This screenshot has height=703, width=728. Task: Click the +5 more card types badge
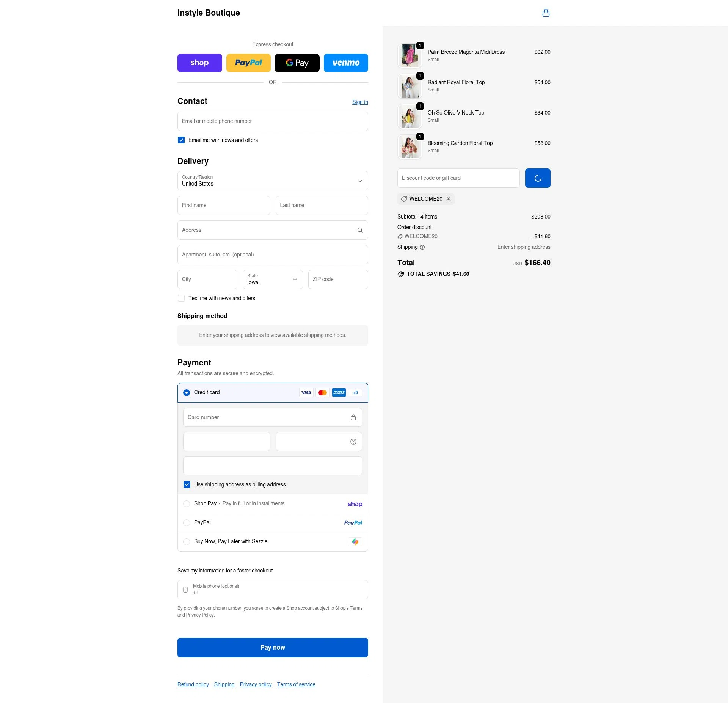pos(355,393)
